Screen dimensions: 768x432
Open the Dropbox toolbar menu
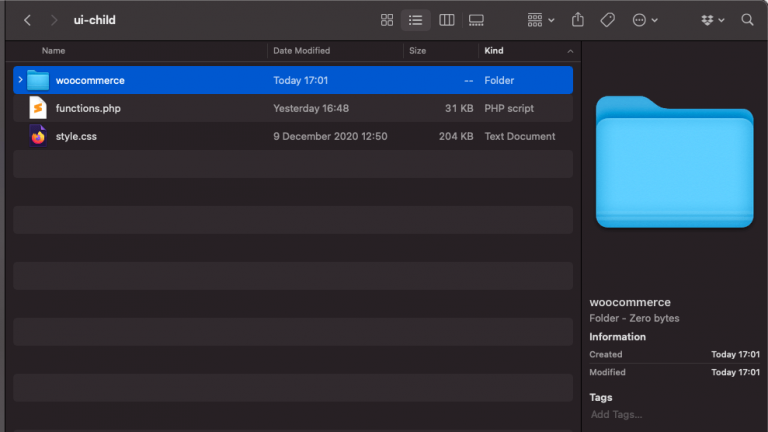coord(712,20)
